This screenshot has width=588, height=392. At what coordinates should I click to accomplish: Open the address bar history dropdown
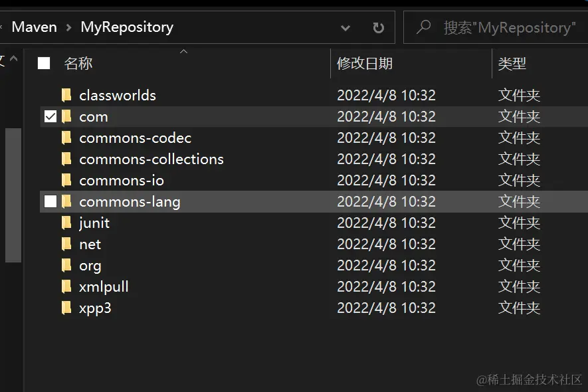[x=345, y=28]
